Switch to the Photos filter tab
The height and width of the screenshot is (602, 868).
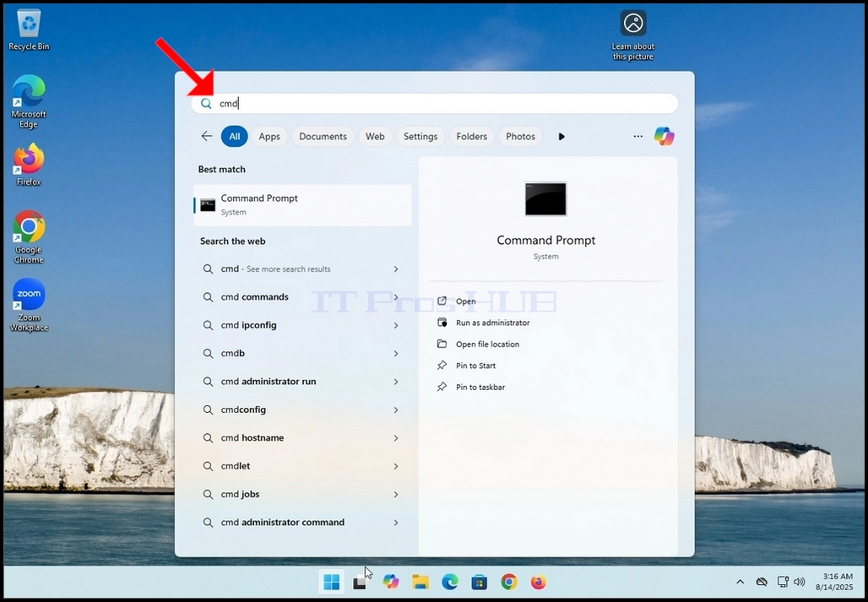pyautogui.click(x=520, y=136)
